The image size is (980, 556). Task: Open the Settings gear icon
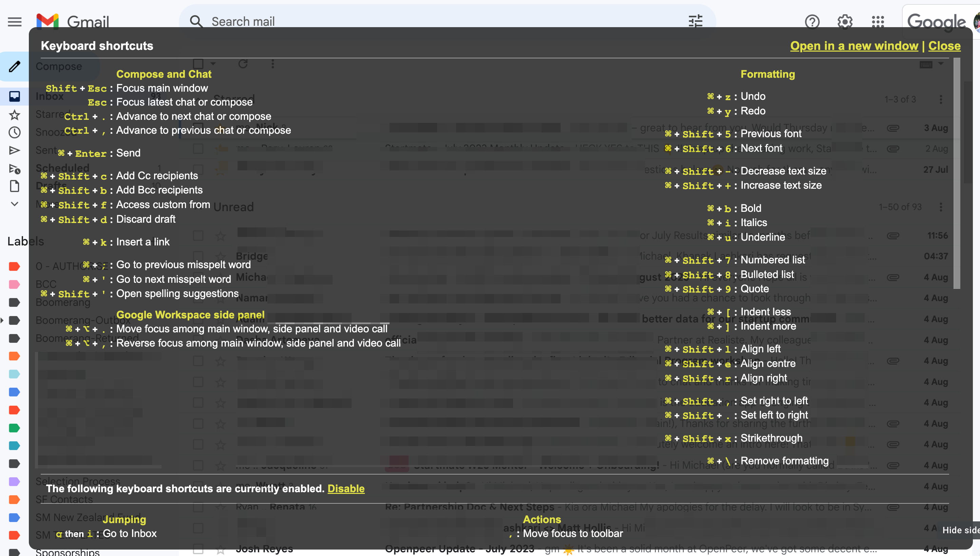click(x=845, y=22)
